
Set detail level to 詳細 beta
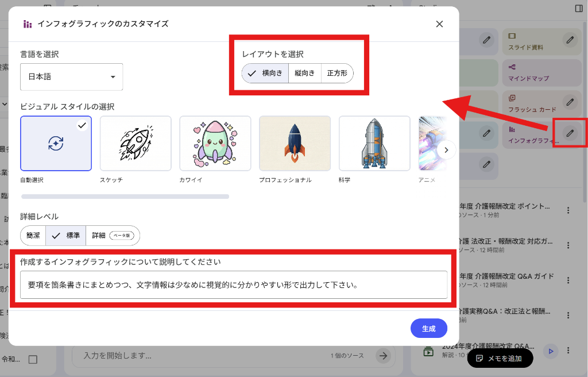[x=113, y=236]
